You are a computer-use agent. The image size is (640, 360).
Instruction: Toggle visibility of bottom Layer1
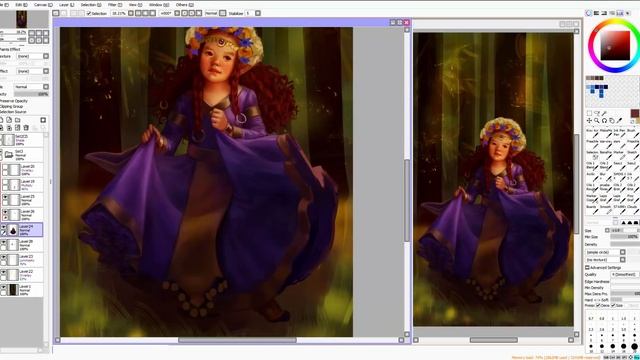coord(3,288)
